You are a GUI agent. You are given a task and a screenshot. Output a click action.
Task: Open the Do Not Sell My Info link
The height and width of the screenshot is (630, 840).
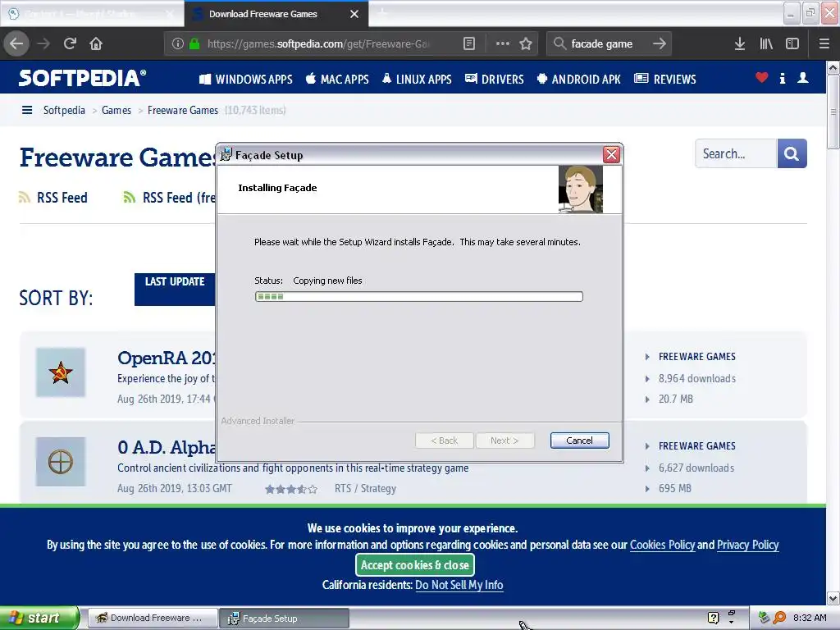[x=459, y=585]
